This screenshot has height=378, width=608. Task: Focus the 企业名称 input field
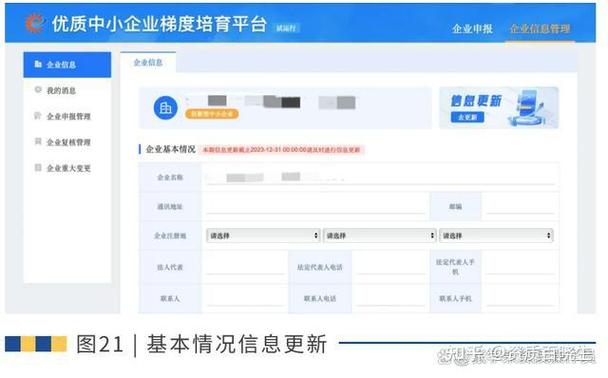click(x=380, y=178)
